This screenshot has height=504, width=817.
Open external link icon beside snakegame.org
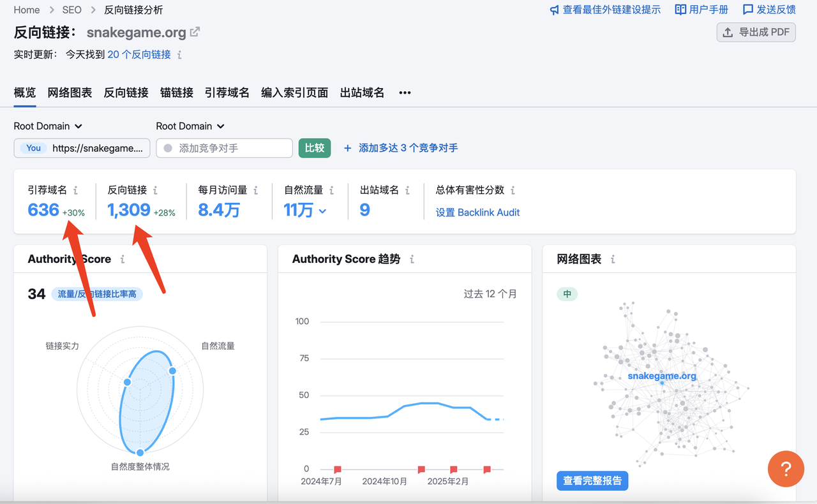point(195,32)
